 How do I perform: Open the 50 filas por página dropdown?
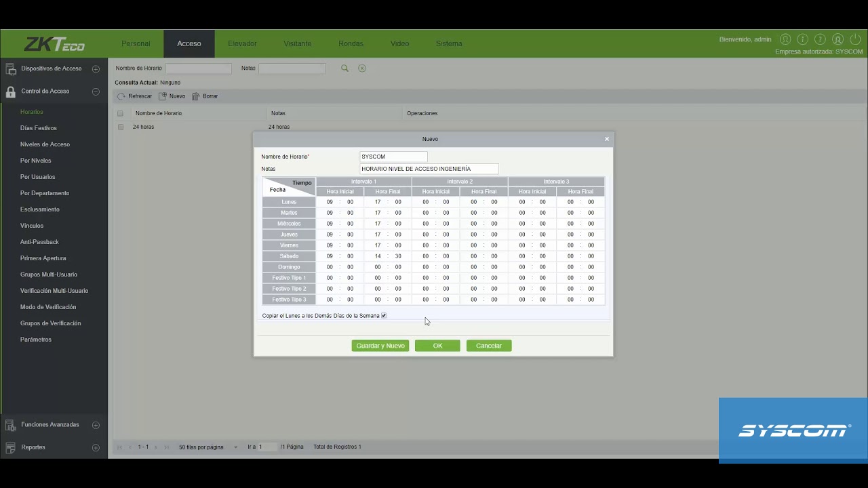tap(208, 447)
